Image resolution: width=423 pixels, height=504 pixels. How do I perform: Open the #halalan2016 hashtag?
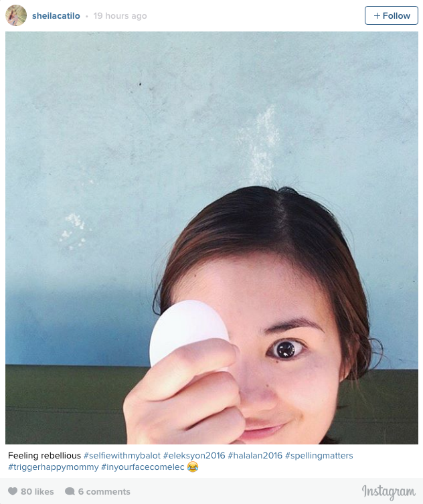click(x=255, y=455)
